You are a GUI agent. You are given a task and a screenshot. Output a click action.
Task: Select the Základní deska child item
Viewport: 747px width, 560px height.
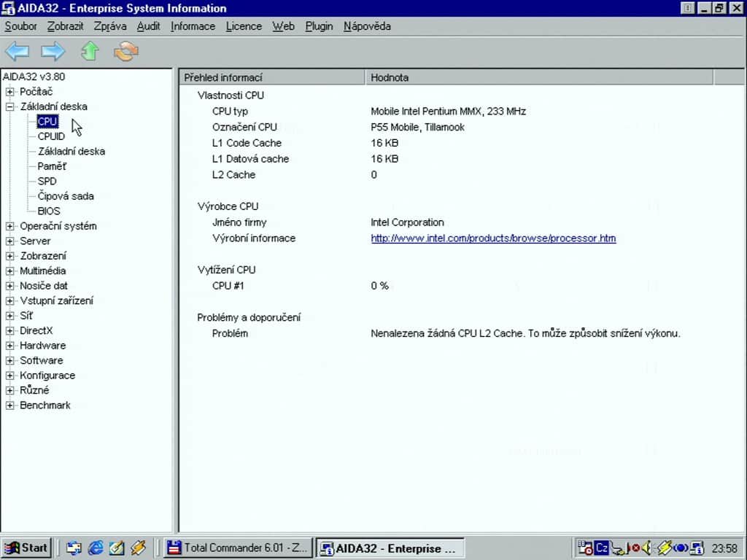tap(71, 152)
